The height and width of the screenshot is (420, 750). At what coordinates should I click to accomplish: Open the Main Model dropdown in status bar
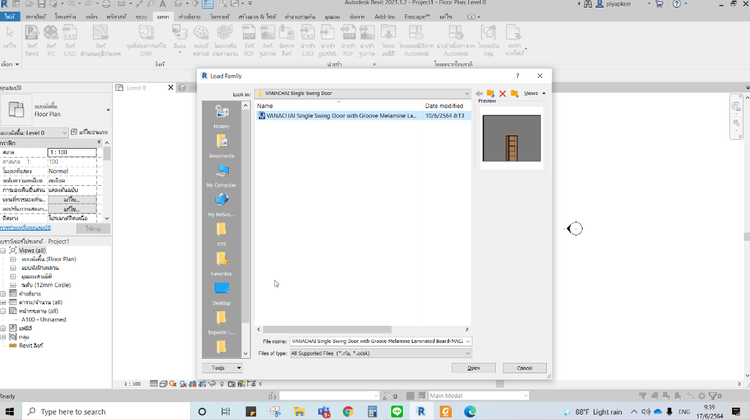click(x=525, y=396)
